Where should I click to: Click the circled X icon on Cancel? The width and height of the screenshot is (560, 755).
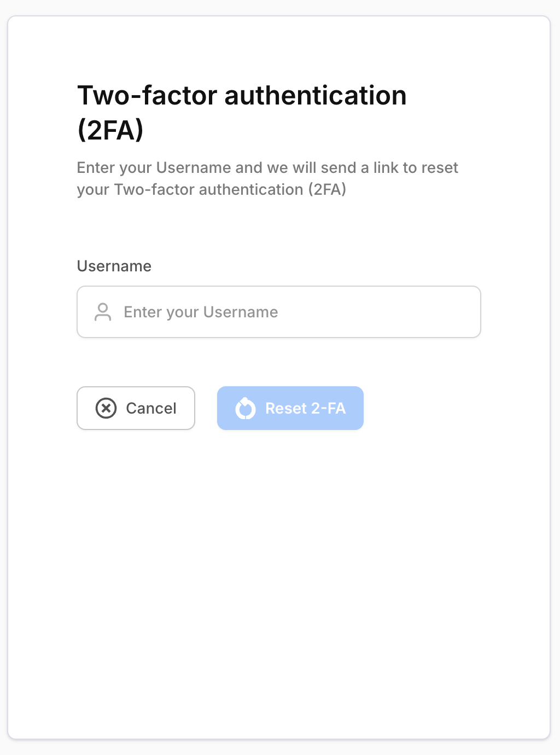pyautogui.click(x=106, y=408)
